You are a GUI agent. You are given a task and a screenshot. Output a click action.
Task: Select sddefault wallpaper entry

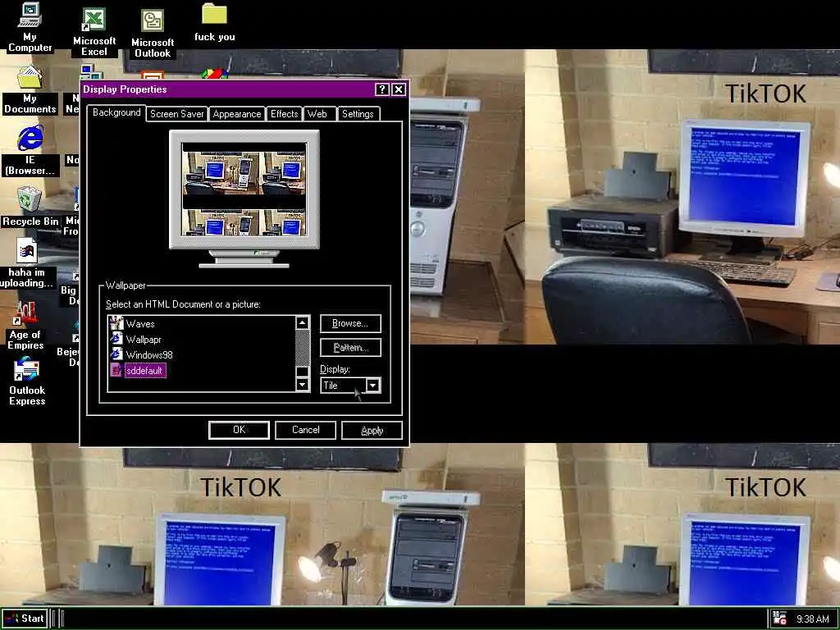pos(145,370)
